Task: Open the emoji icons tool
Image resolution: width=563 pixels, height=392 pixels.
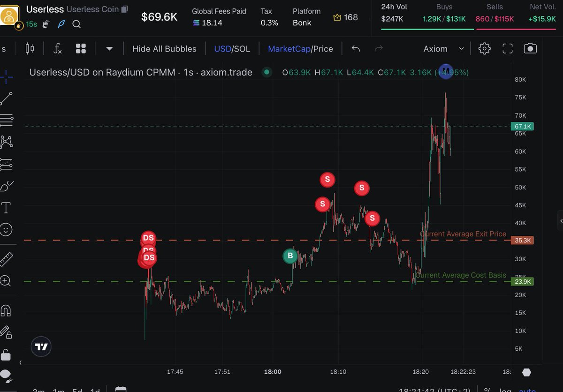Action: (7, 229)
